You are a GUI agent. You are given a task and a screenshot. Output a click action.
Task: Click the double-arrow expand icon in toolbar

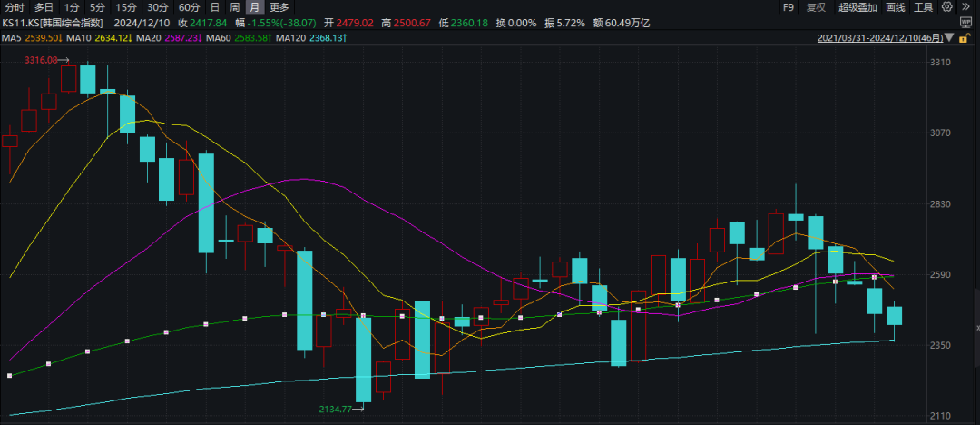(965, 7)
